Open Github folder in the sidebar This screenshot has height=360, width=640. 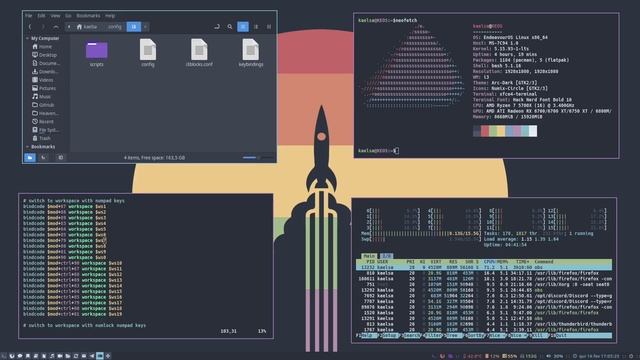pos(43,105)
